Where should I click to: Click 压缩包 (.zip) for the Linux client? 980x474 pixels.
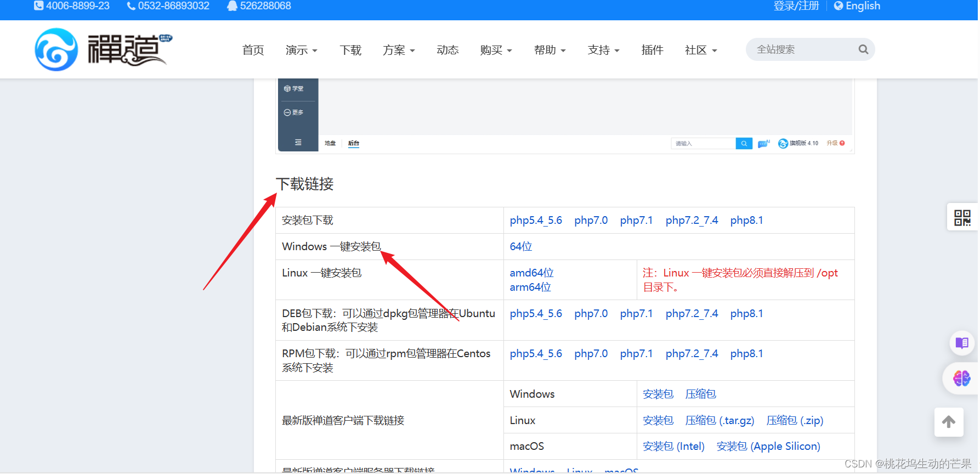(x=795, y=420)
